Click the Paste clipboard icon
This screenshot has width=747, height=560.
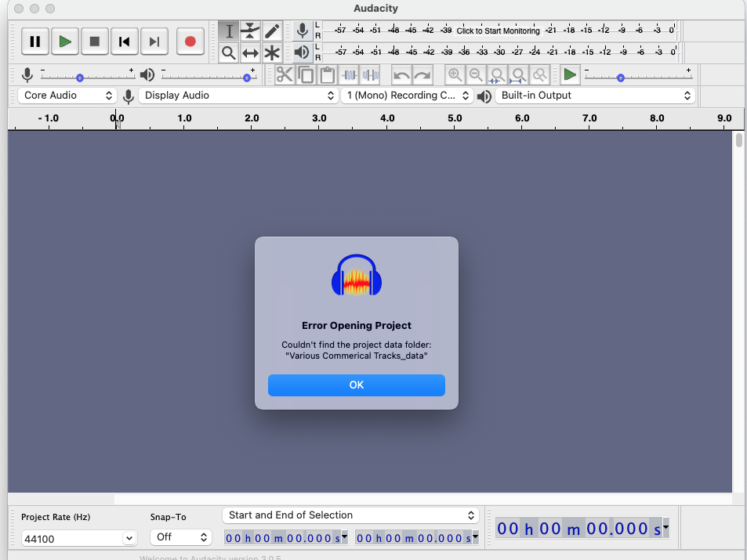pyautogui.click(x=328, y=74)
